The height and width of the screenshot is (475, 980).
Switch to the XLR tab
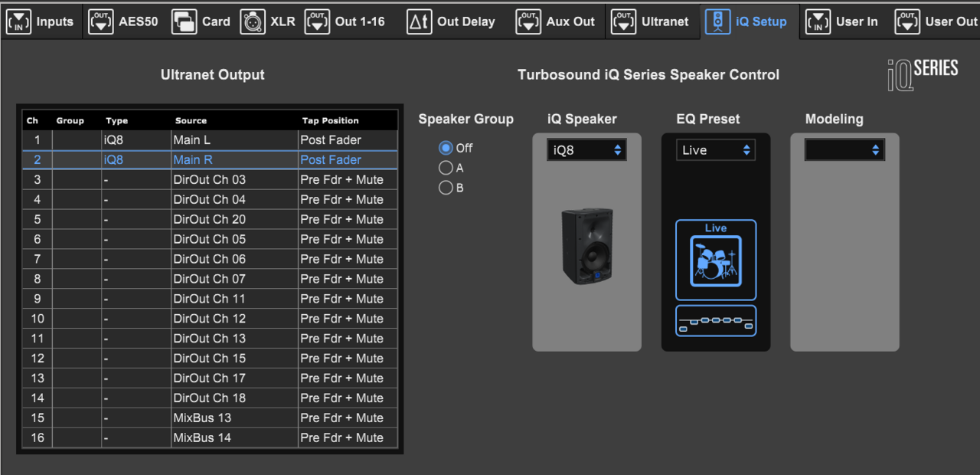click(x=267, y=21)
